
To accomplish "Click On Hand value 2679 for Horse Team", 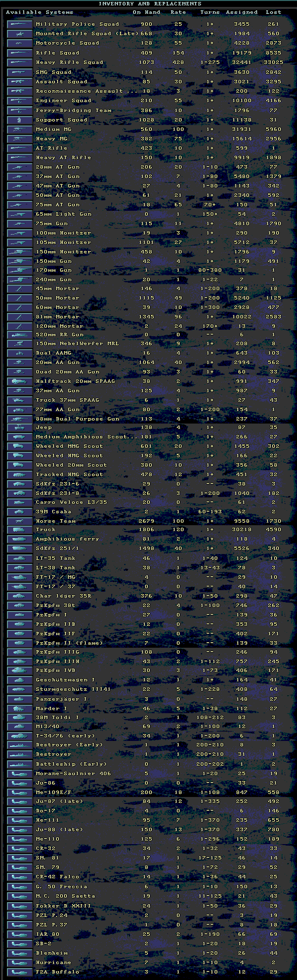I will coord(147,521).
